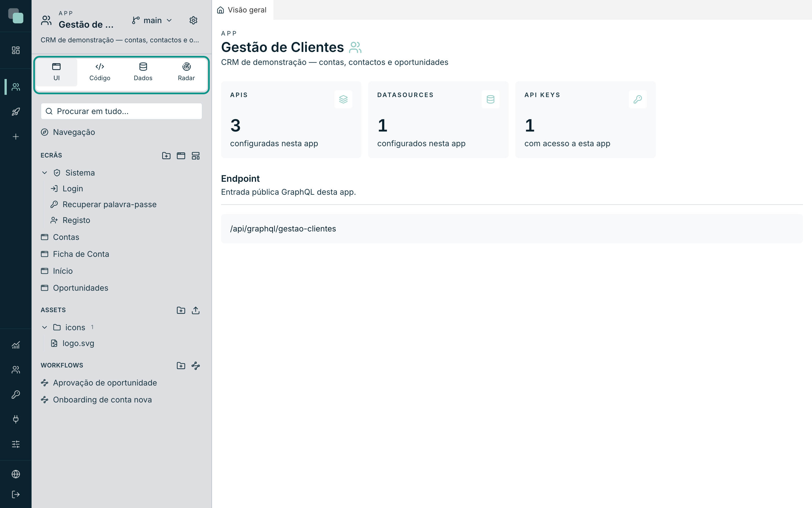Click the icons folder label

coord(75,327)
